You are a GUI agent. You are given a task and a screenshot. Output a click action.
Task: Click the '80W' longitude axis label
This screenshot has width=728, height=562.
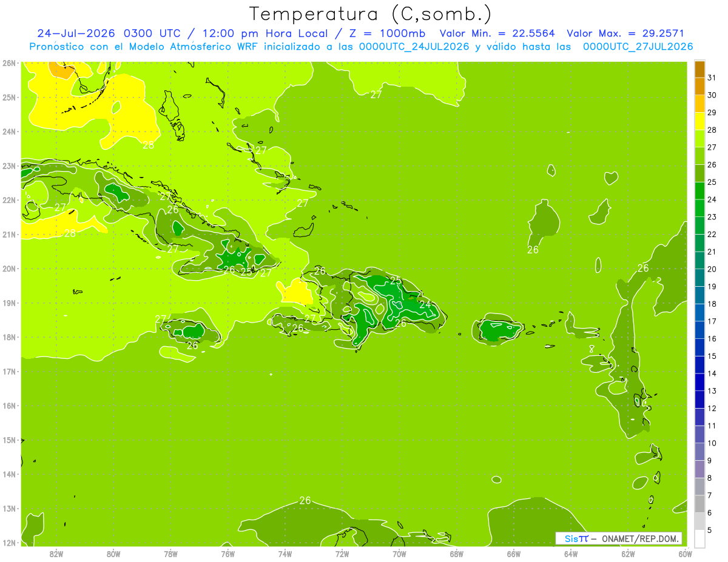[x=113, y=554]
